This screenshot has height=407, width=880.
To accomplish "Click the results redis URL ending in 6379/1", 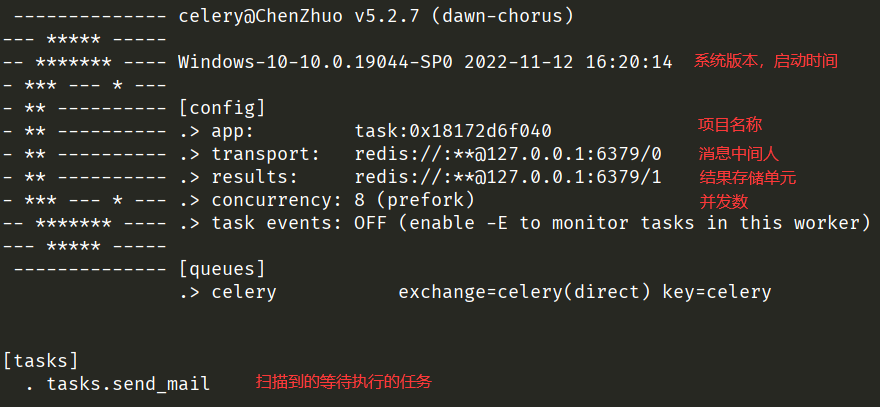I will (x=508, y=177).
